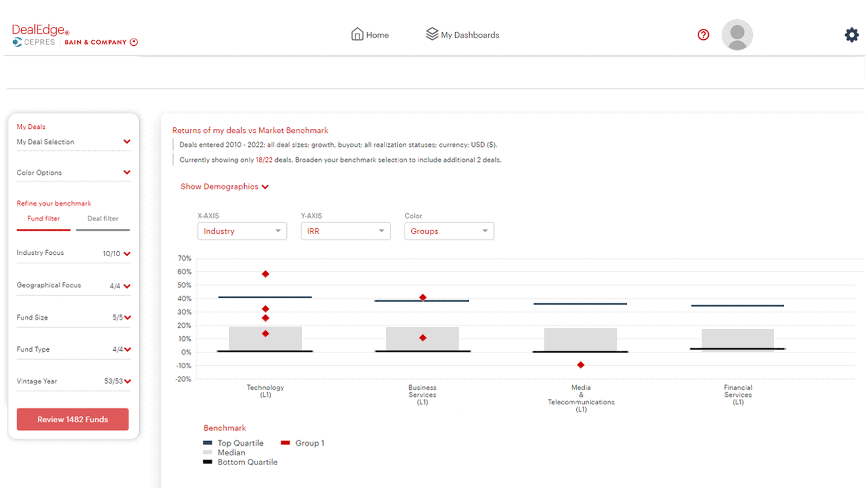
Task: Click Bottom Quartile legend swatch
Action: pos(208,462)
